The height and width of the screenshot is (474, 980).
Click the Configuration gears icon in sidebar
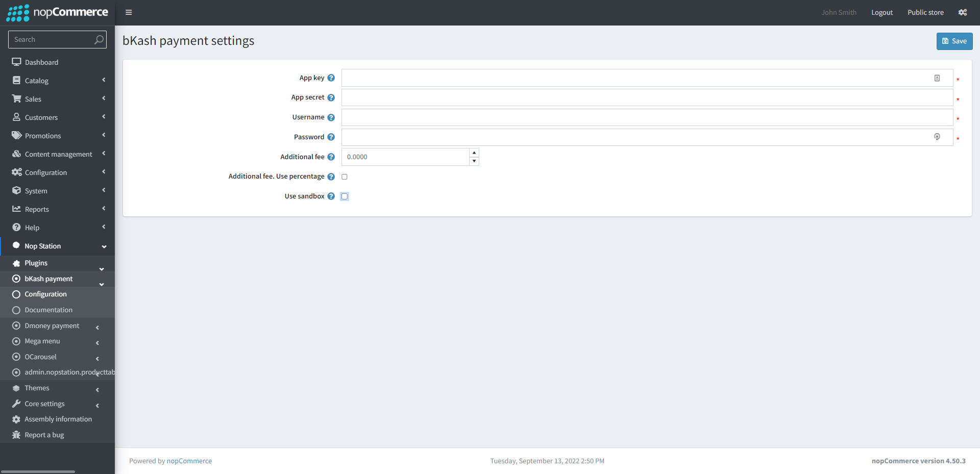16,172
